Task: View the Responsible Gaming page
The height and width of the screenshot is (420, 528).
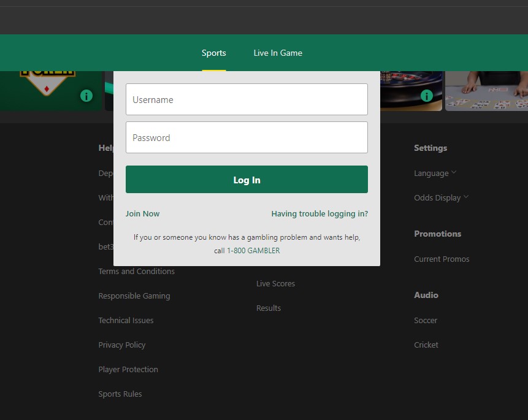Action: (134, 296)
